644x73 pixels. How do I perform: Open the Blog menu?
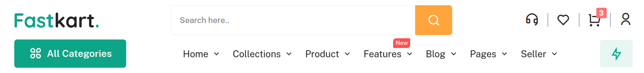pyautogui.click(x=441, y=54)
